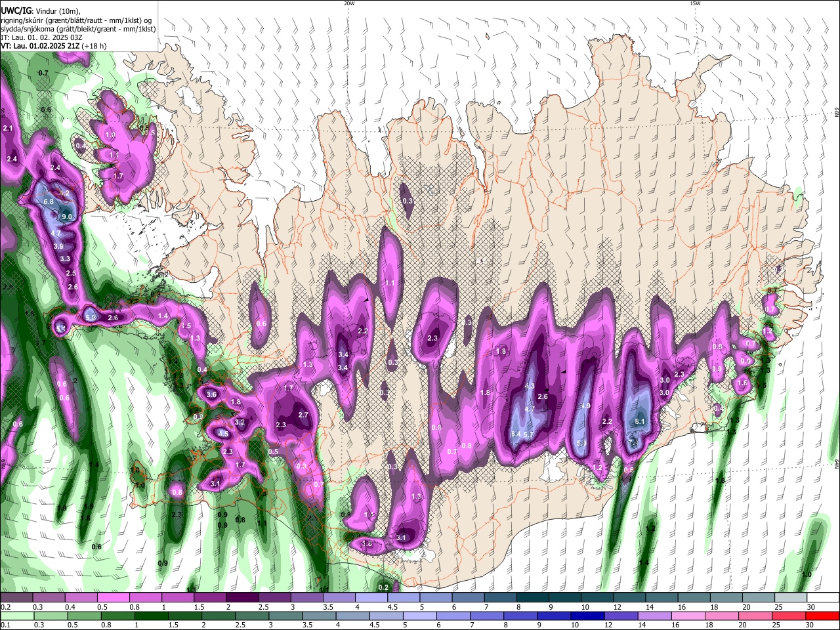
Task: Click the legend text line starting 'slydda/snjókoma'
Action: click(x=78, y=29)
